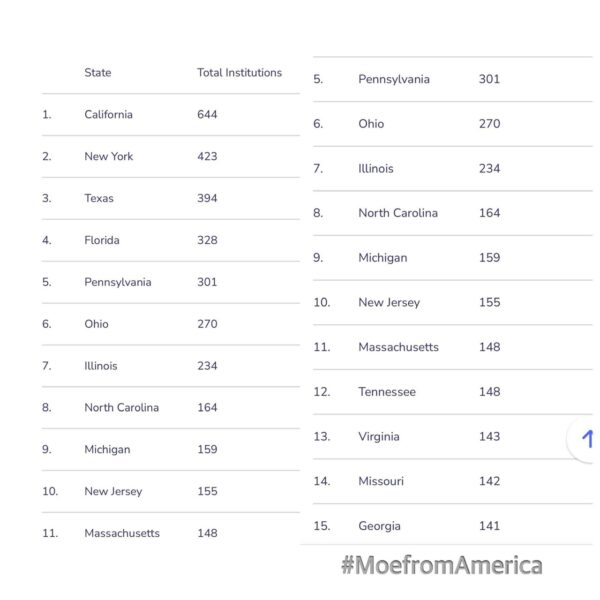This screenshot has width=600, height=600.
Task: Click the State column header
Action: pos(98,73)
